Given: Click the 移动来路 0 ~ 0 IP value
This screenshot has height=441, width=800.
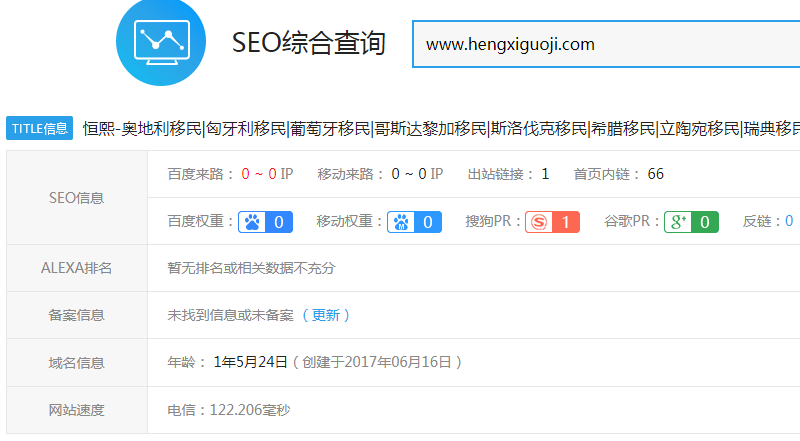Looking at the screenshot, I should click(x=416, y=174).
